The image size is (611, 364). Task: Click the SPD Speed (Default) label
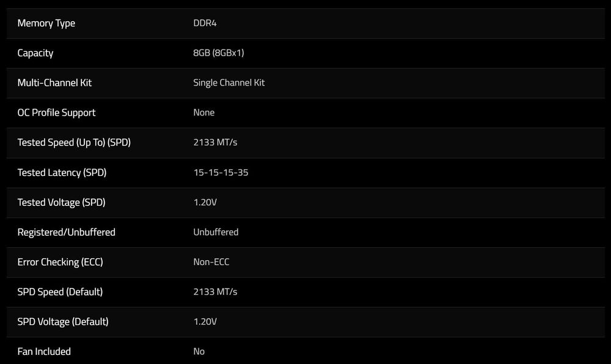(x=60, y=292)
